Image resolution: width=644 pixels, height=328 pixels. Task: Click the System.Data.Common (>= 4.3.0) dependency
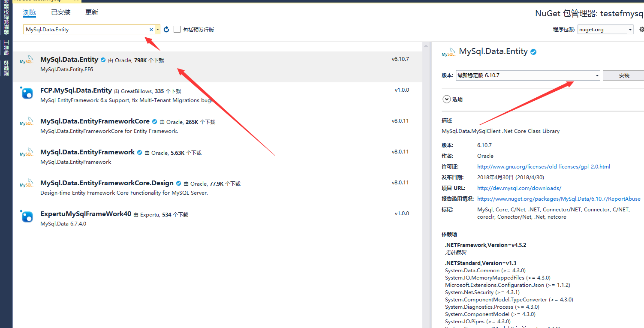point(485,271)
